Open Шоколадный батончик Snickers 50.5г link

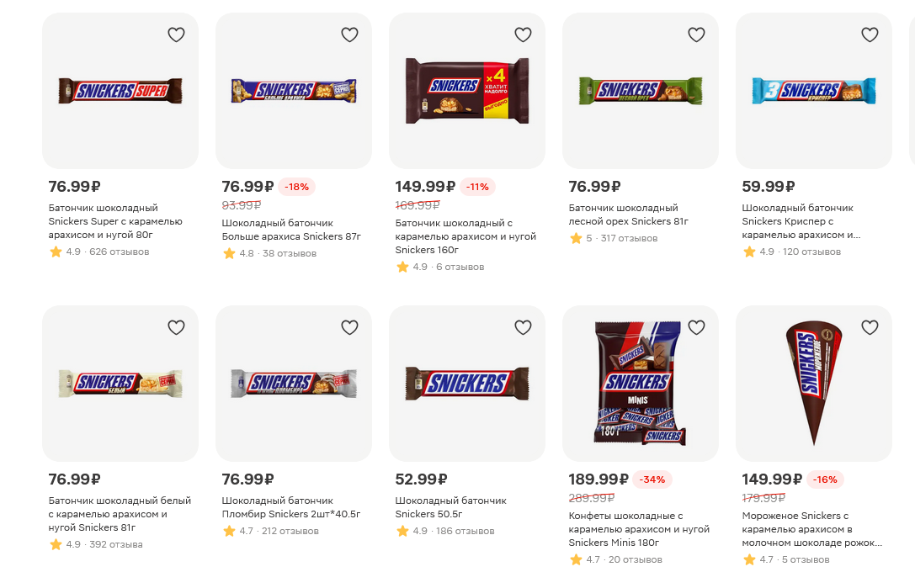click(x=450, y=507)
